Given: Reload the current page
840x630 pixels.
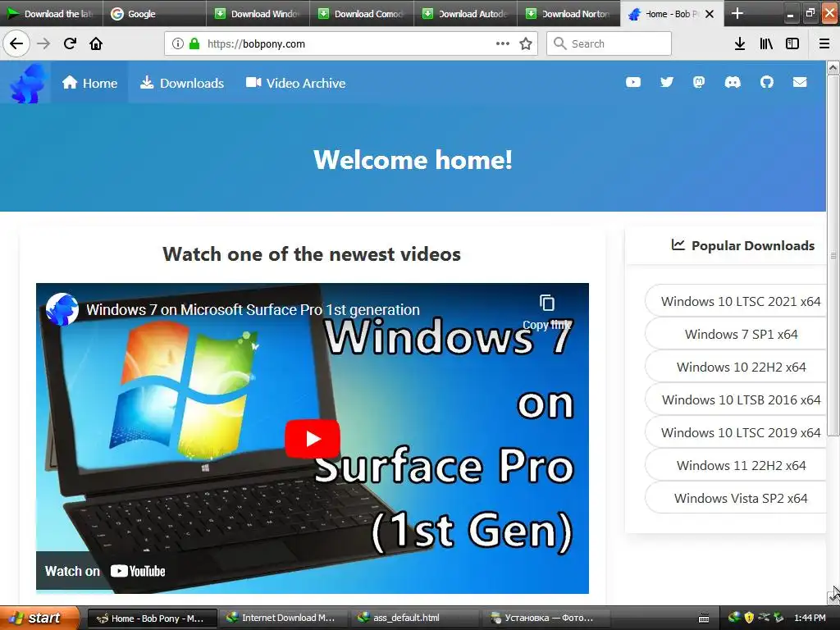Looking at the screenshot, I should point(70,43).
